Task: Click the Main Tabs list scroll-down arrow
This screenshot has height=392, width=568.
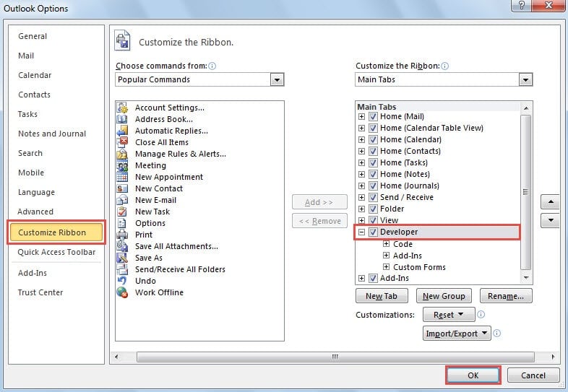Action: (x=526, y=278)
